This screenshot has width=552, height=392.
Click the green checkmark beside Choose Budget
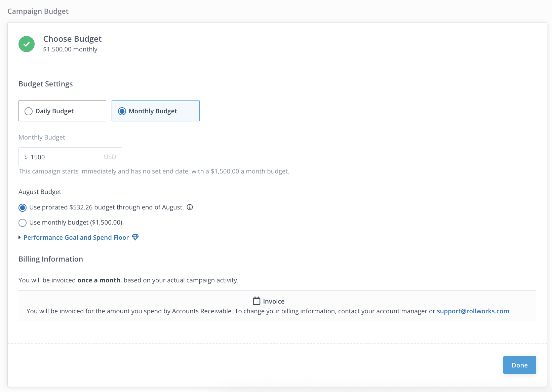tap(27, 44)
